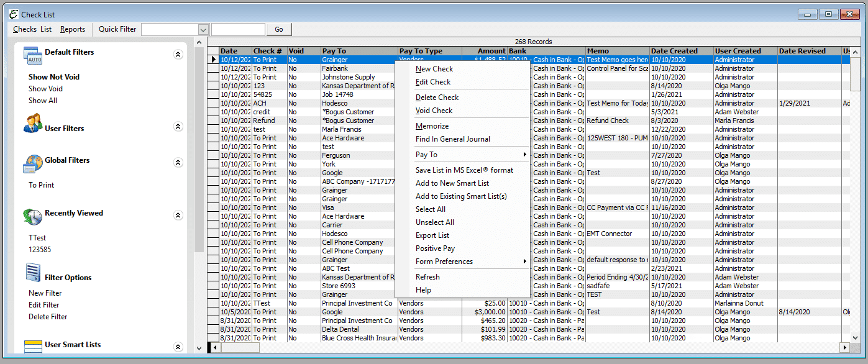Choose Void Check from context menu
The height and width of the screenshot is (364, 868).
point(434,111)
